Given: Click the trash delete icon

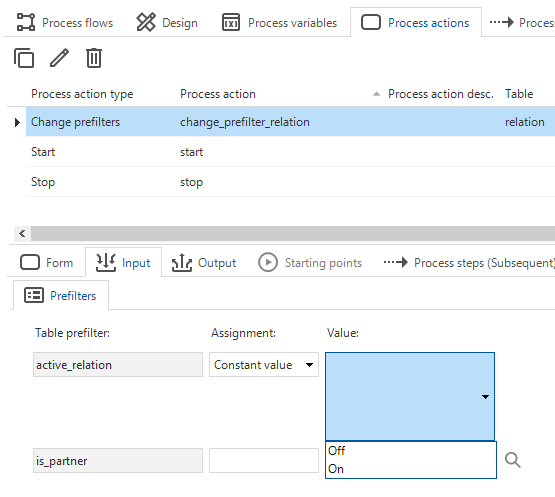Looking at the screenshot, I should click(94, 58).
